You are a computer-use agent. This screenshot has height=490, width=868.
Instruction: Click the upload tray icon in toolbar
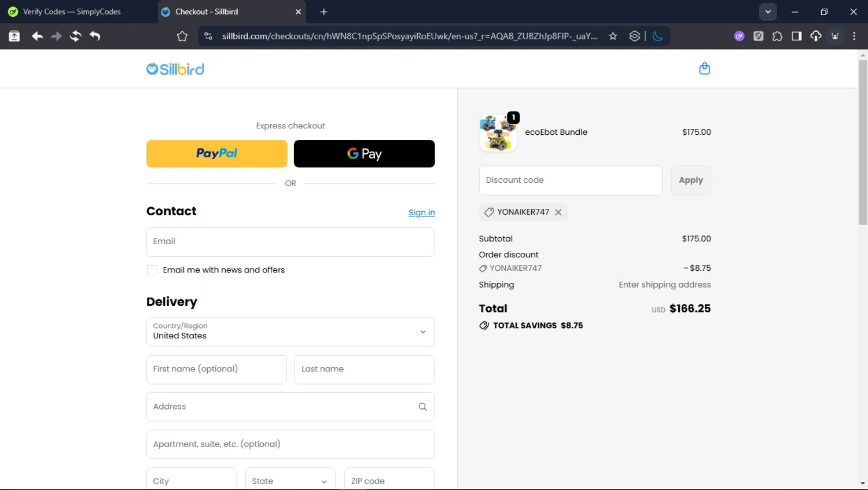tap(14, 36)
